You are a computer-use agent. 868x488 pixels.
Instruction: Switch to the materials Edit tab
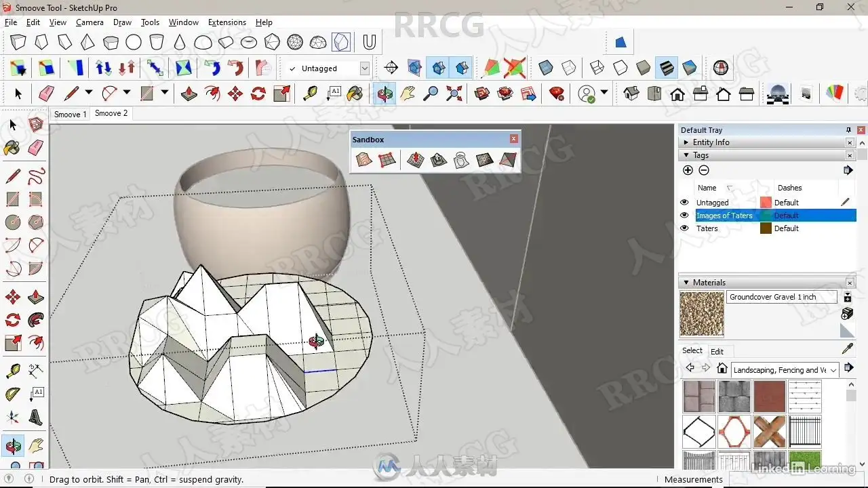click(717, 351)
